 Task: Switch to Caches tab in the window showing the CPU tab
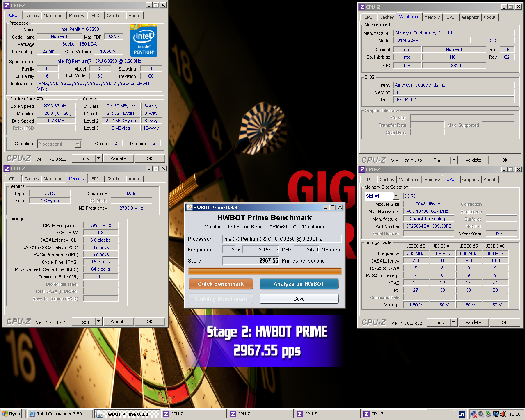click(31, 16)
